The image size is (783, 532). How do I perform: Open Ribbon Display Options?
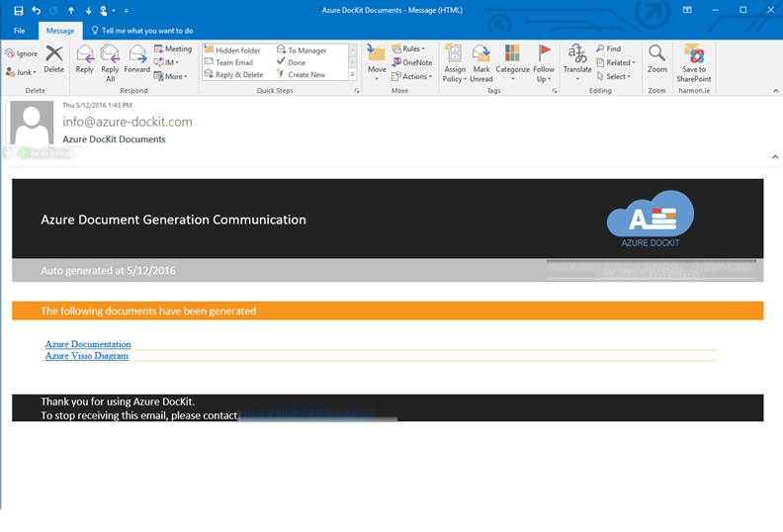pyautogui.click(x=688, y=10)
